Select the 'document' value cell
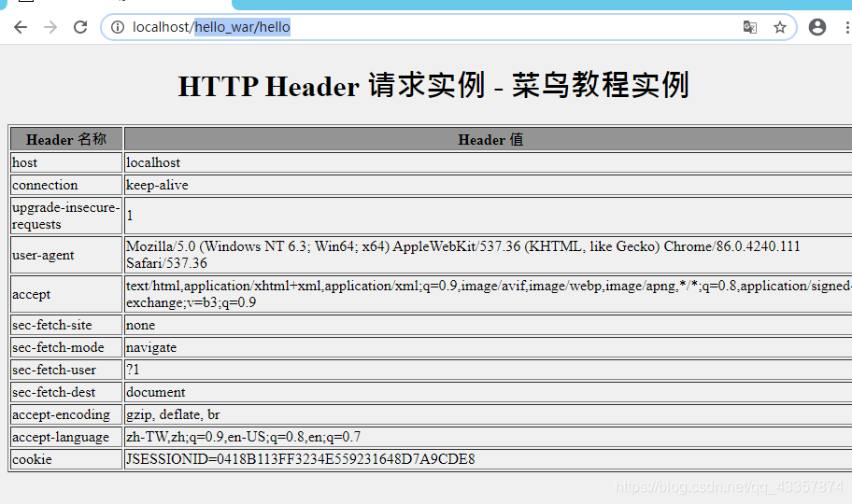Viewport: 852px width, 504px height. pos(489,392)
